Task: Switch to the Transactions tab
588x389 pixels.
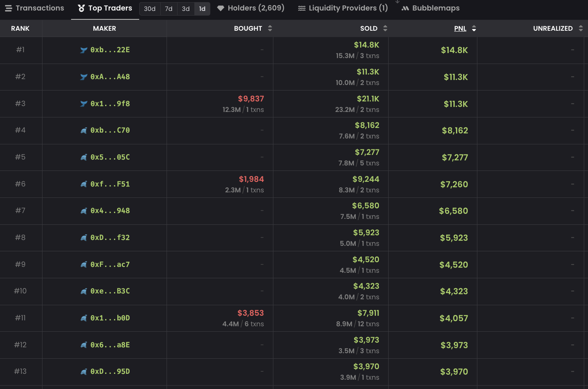Action: [34, 8]
